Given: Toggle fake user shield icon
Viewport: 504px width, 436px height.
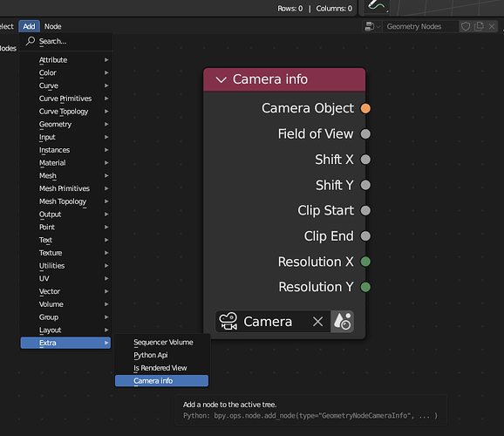Looking at the screenshot, I should click(466, 27).
